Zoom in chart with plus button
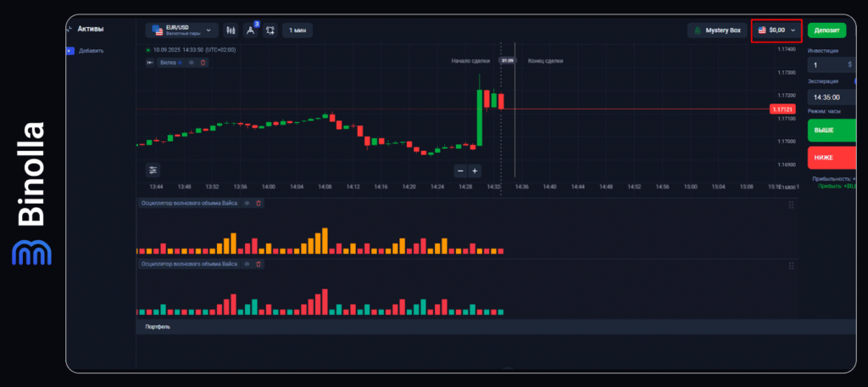Viewport: 868px width, 387px height. click(475, 170)
